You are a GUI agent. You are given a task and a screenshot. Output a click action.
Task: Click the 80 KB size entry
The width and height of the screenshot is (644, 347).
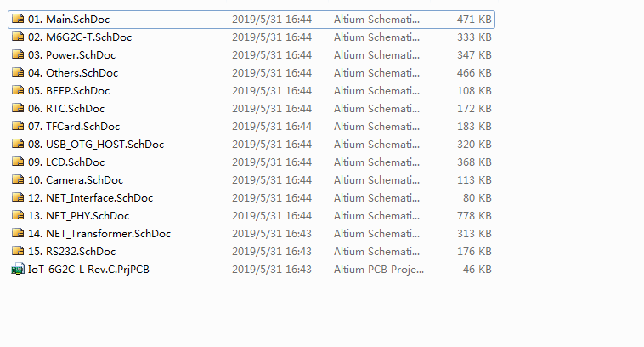coord(477,198)
